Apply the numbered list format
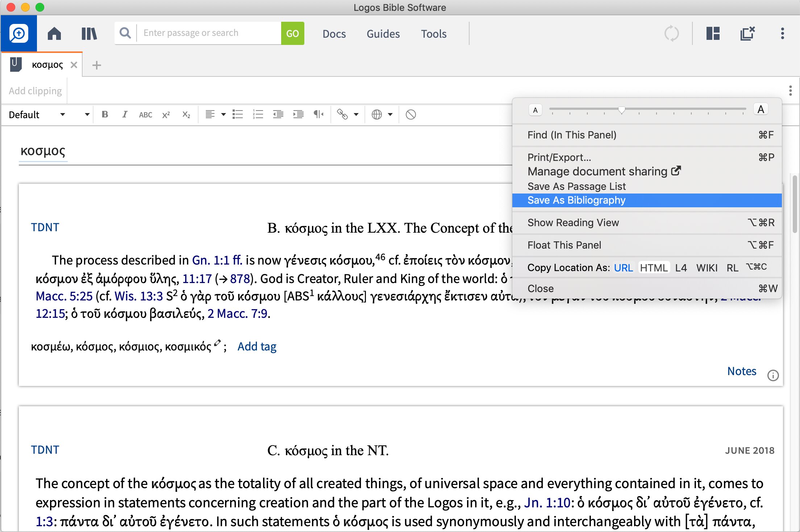800x532 pixels. [258, 115]
